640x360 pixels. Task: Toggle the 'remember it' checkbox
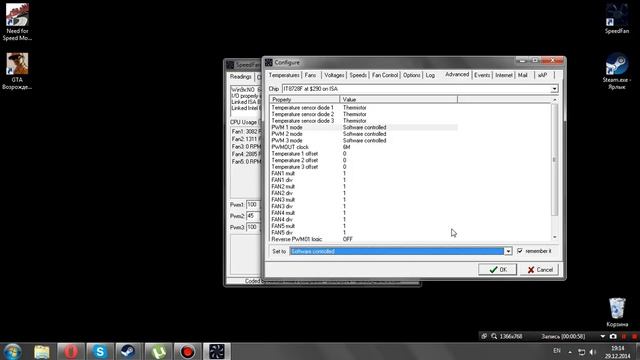(x=520, y=251)
